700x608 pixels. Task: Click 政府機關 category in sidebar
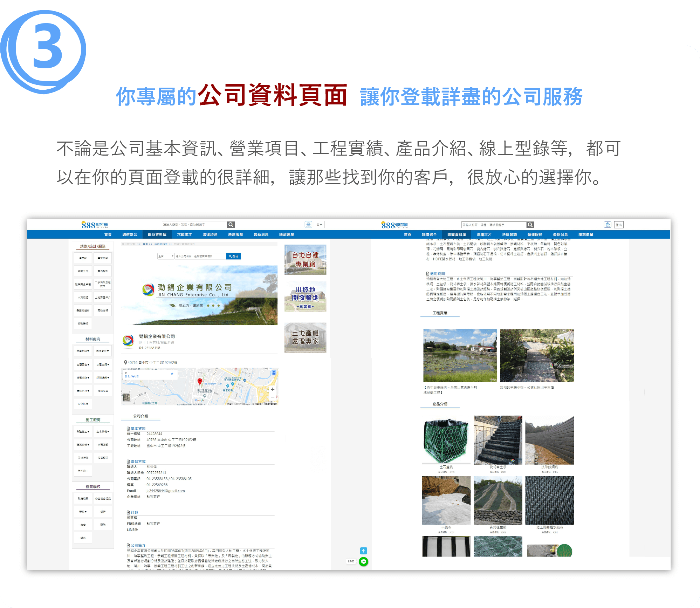click(83, 498)
